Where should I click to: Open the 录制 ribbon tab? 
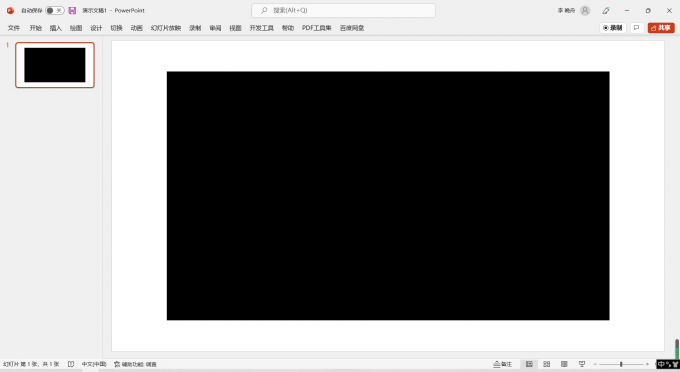(195, 28)
